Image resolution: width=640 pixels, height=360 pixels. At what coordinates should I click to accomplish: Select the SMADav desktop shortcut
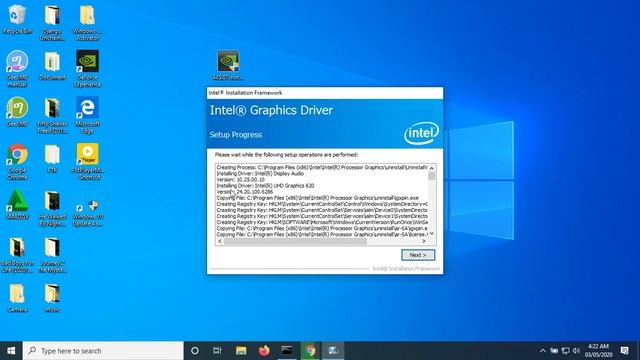pos(17,205)
